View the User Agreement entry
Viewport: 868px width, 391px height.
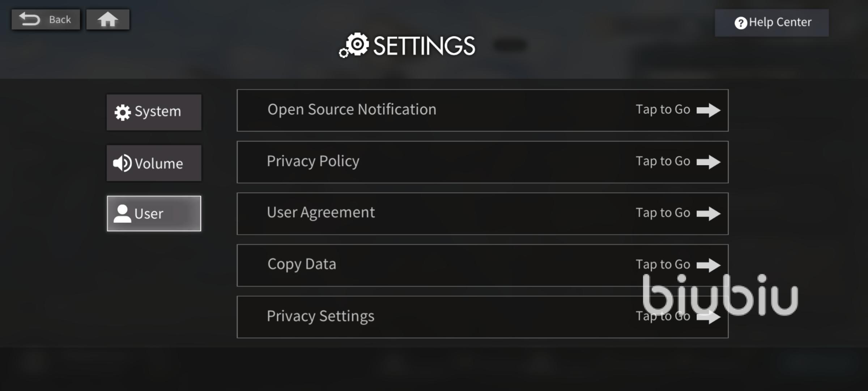pyautogui.click(x=482, y=214)
